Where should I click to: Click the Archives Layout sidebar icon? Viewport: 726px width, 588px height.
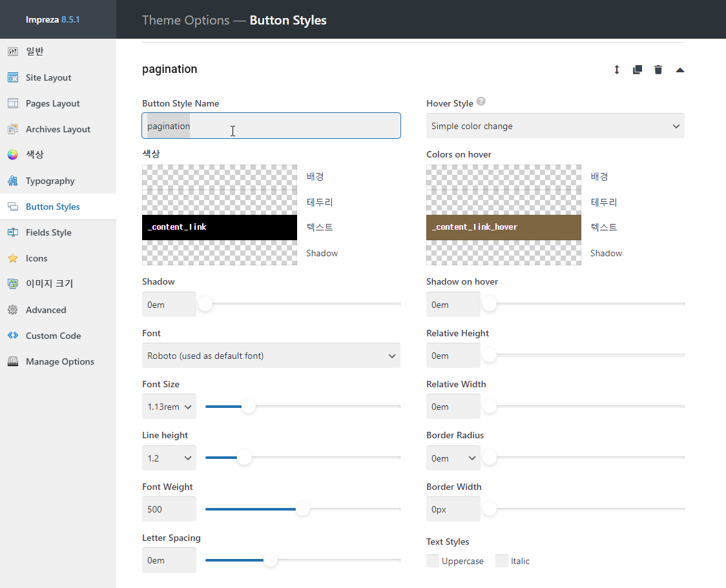coord(13,129)
